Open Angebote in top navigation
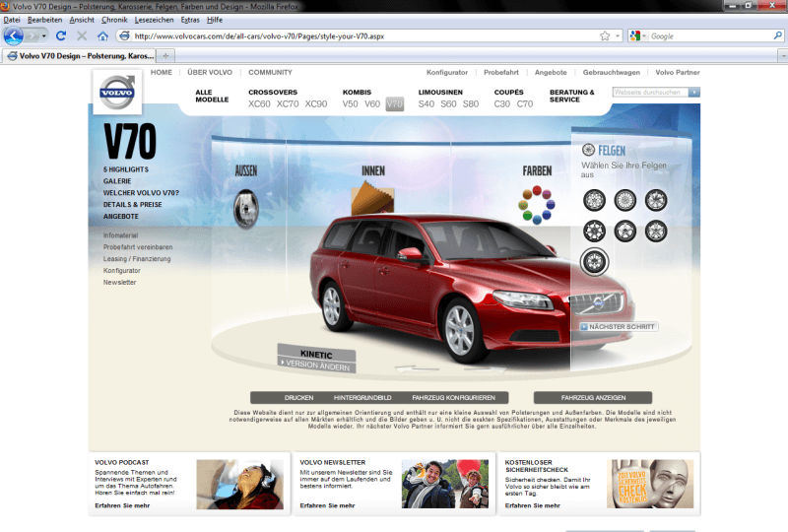The height and width of the screenshot is (532, 788). (551, 72)
